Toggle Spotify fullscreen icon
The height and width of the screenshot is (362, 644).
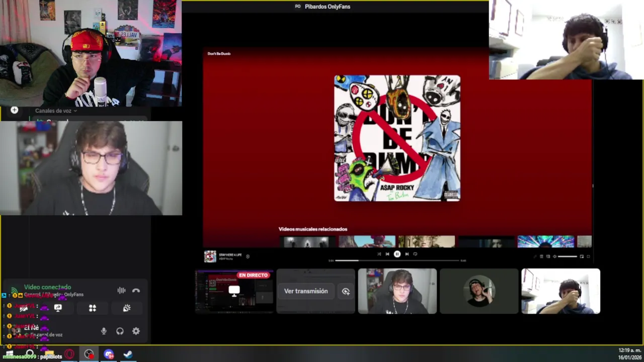tap(588, 256)
